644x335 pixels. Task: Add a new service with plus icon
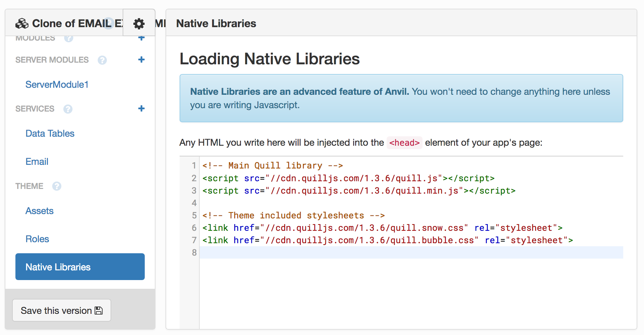pyautogui.click(x=141, y=109)
